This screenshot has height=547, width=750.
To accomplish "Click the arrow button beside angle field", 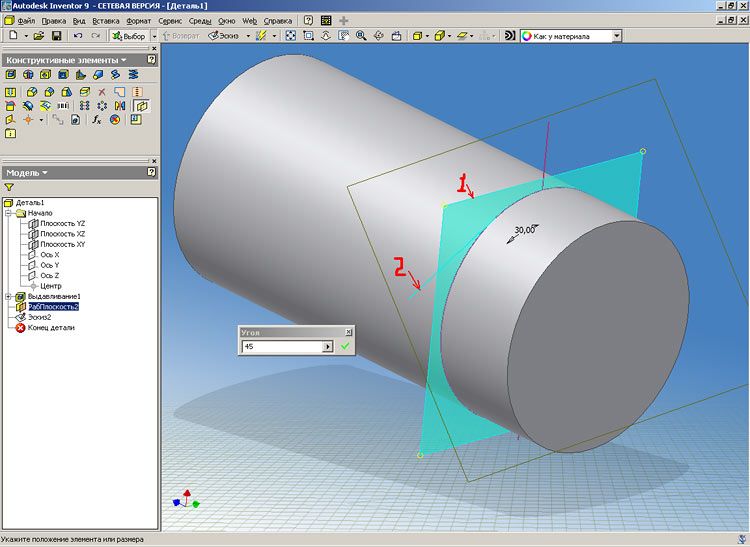I will [327, 346].
